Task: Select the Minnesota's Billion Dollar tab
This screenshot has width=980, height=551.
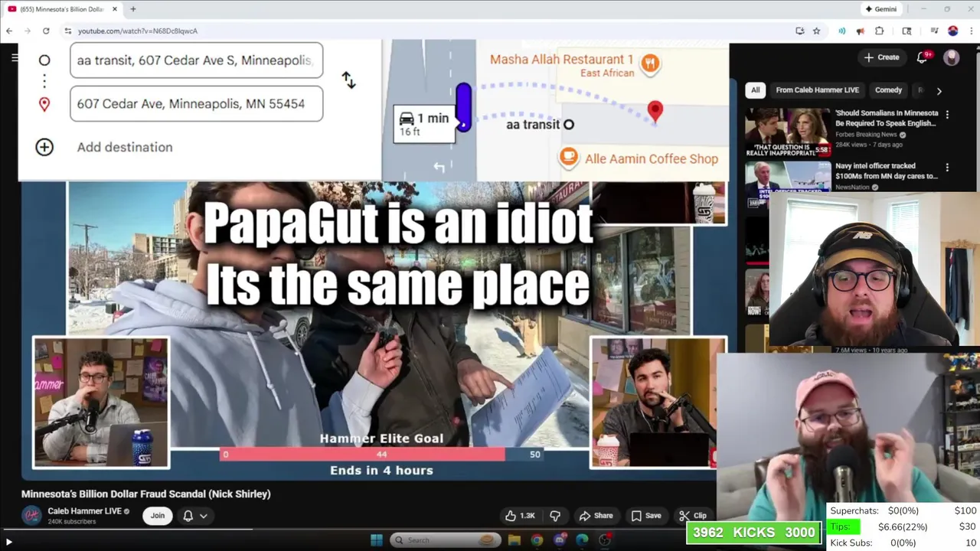Action: point(63,9)
